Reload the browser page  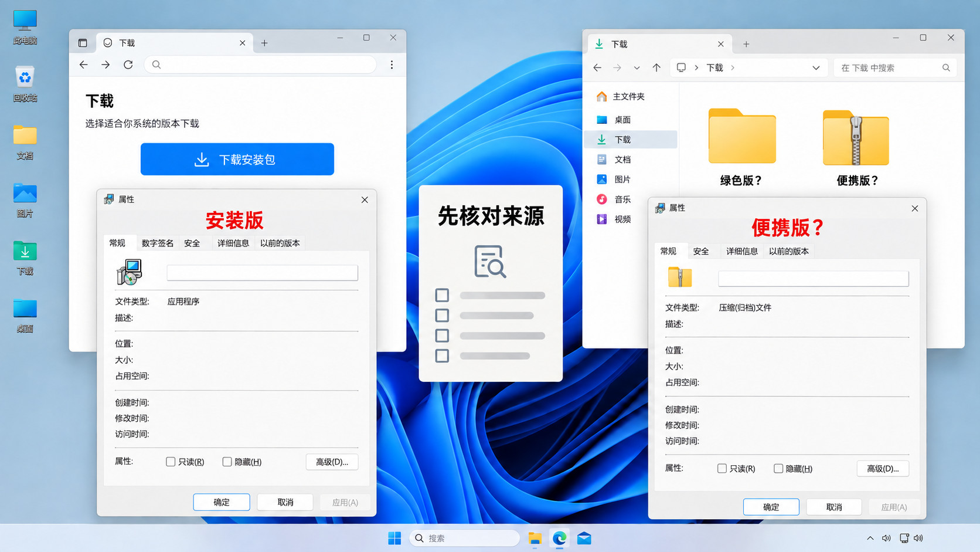tap(128, 65)
